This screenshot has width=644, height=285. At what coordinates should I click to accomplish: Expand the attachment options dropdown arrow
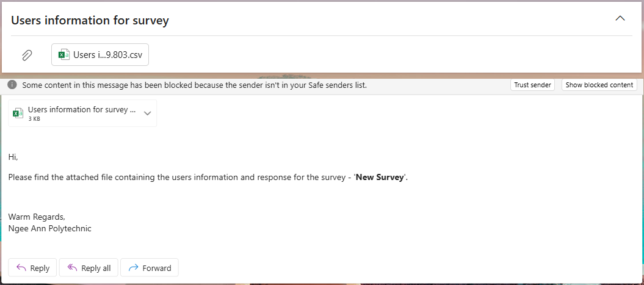pos(147,114)
